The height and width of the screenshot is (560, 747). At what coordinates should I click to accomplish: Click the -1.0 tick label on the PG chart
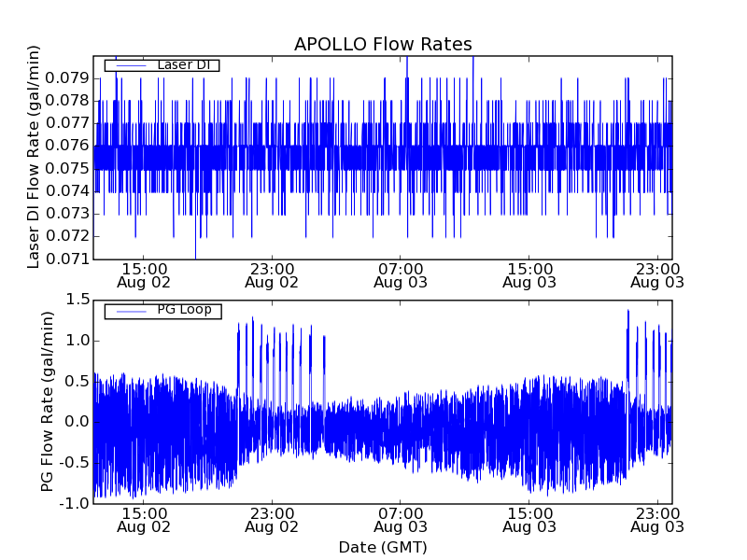75,503
